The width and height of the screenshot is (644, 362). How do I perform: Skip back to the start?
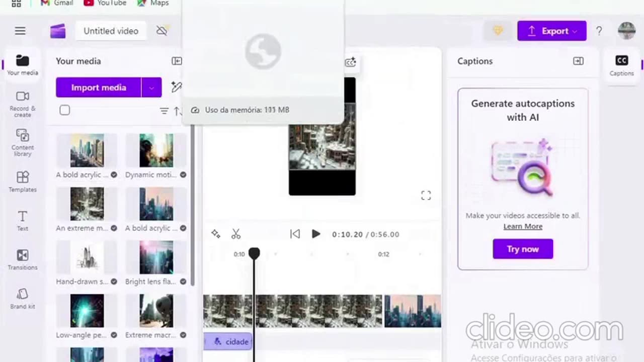coord(295,234)
